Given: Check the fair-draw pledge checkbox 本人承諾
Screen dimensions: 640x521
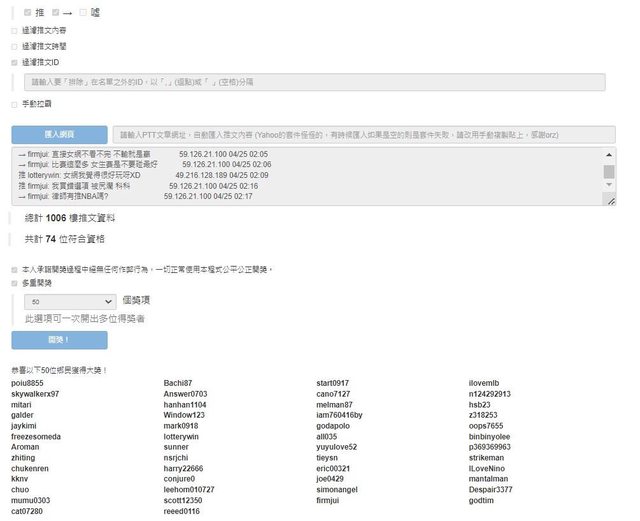Looking at the screenshot, I should tap(14, 269).
